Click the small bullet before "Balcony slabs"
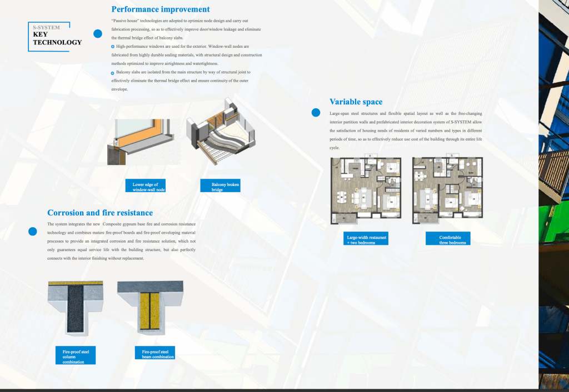This screenshot has height=392, width=569. point(113,73)
